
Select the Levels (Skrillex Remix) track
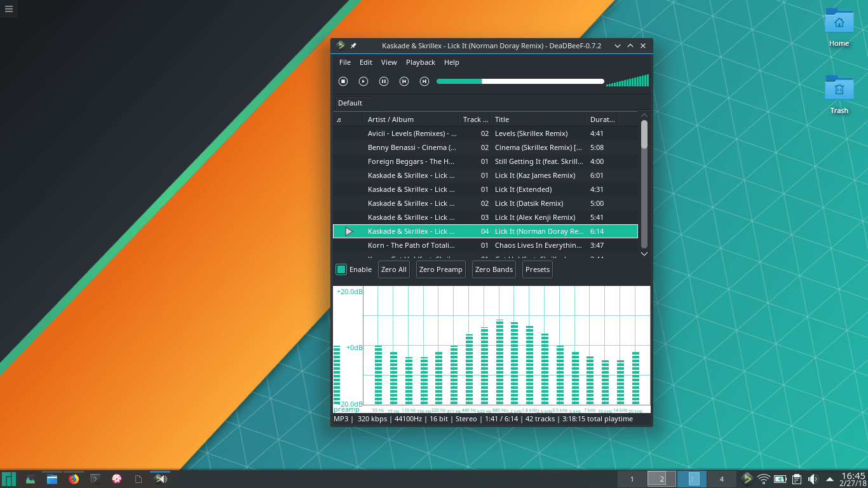(x=485, y=133)
